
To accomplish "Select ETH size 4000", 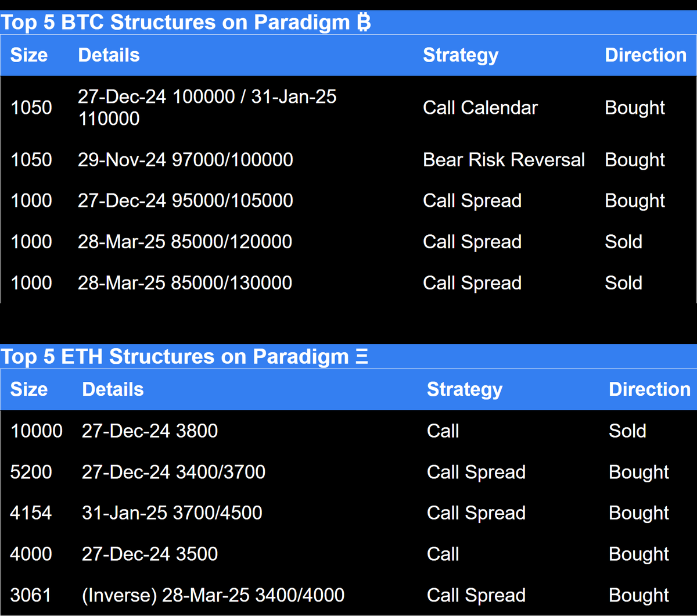I will (31, 554).
